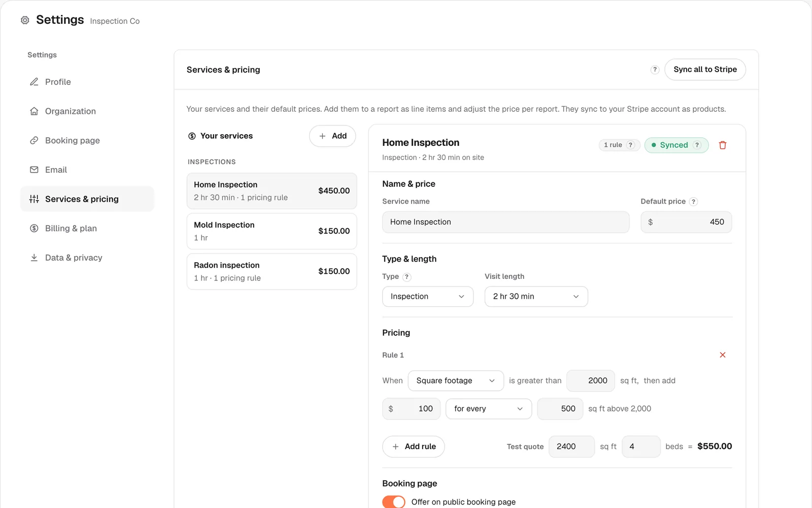Toggle Offer on public booking page

(394, 502)
